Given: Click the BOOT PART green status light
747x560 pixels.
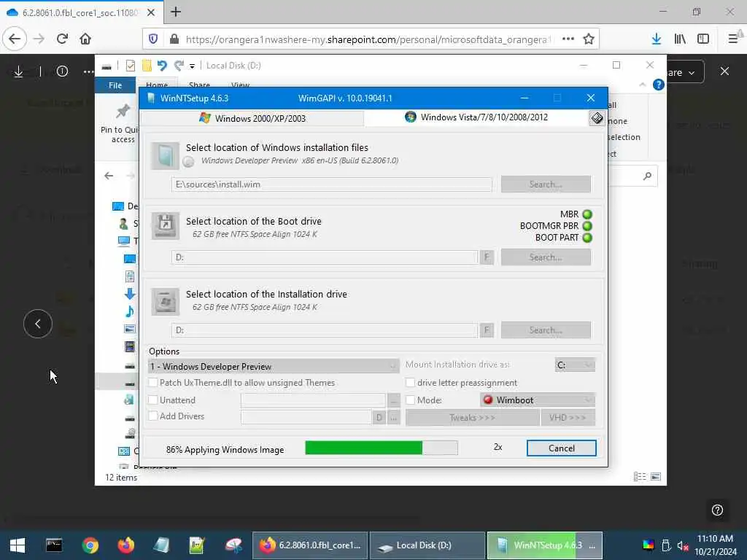Looking at the screenshot, I should [x=587, y=238].
